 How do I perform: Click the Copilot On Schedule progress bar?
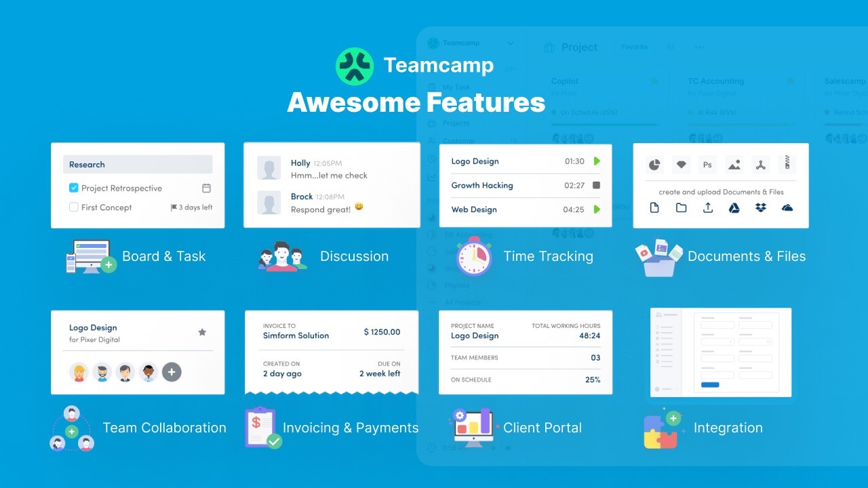pos(605,124)
